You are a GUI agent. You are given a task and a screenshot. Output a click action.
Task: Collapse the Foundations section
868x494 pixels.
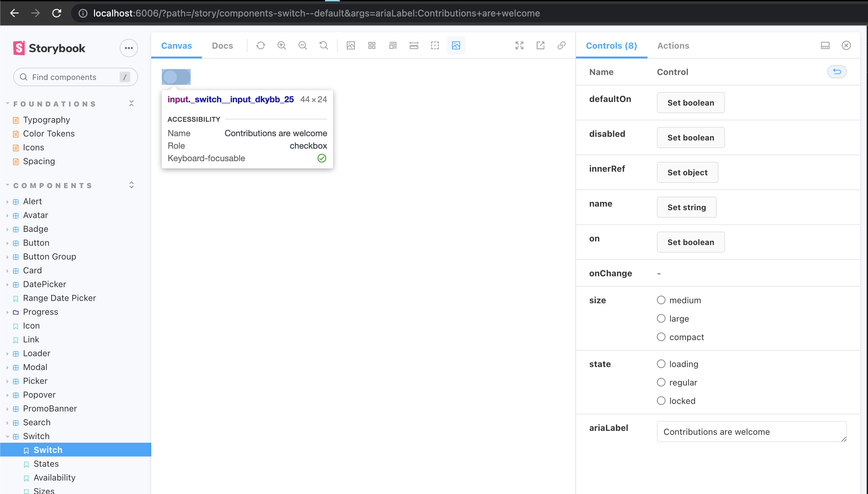[132, 103]
